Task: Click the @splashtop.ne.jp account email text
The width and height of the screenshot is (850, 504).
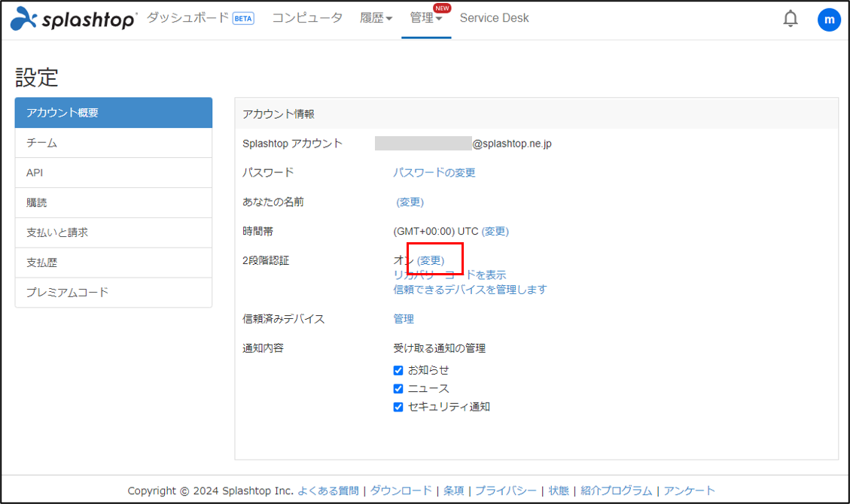Action: pyautogui.click(x=512, y=144)
